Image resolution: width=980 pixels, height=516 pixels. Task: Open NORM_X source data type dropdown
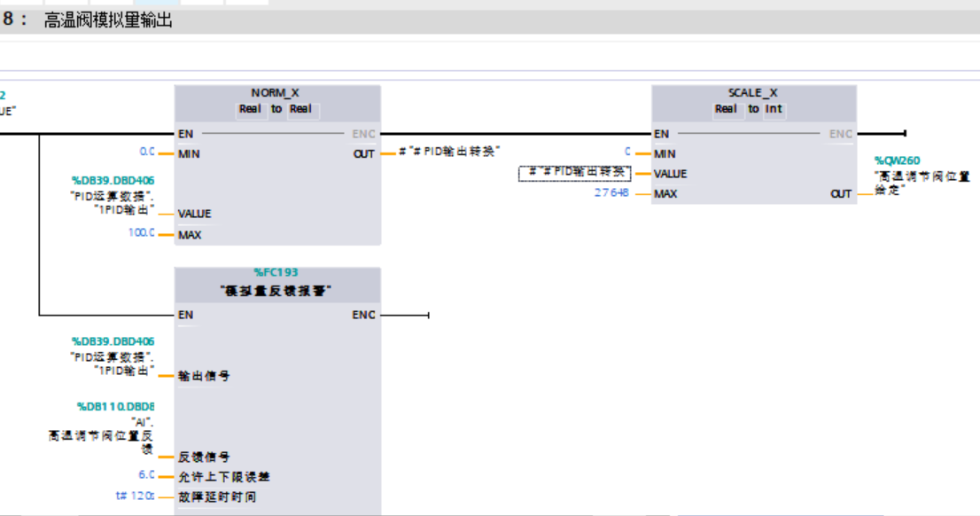(x=250, y=109)
